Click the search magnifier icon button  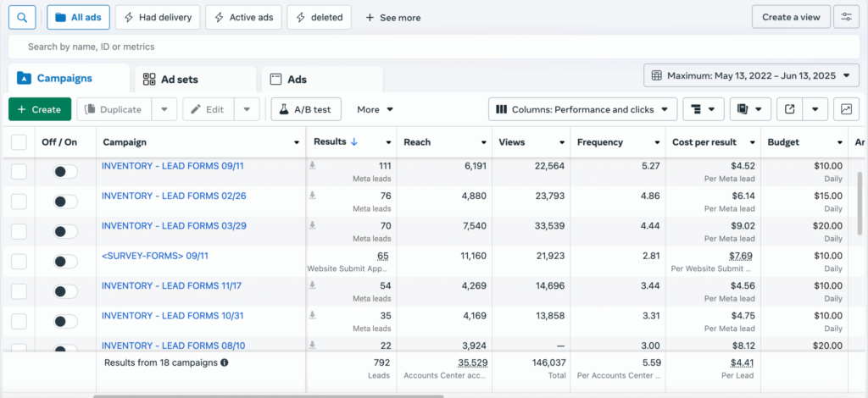[x=22, y=17]
